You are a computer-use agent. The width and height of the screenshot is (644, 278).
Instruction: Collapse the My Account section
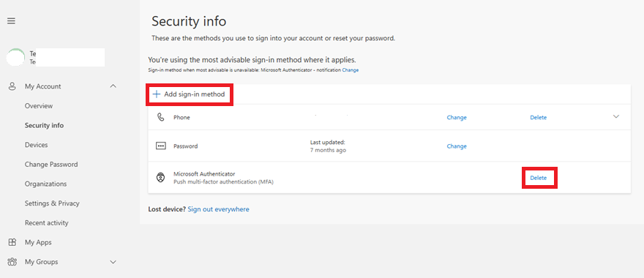click(113, 86)
